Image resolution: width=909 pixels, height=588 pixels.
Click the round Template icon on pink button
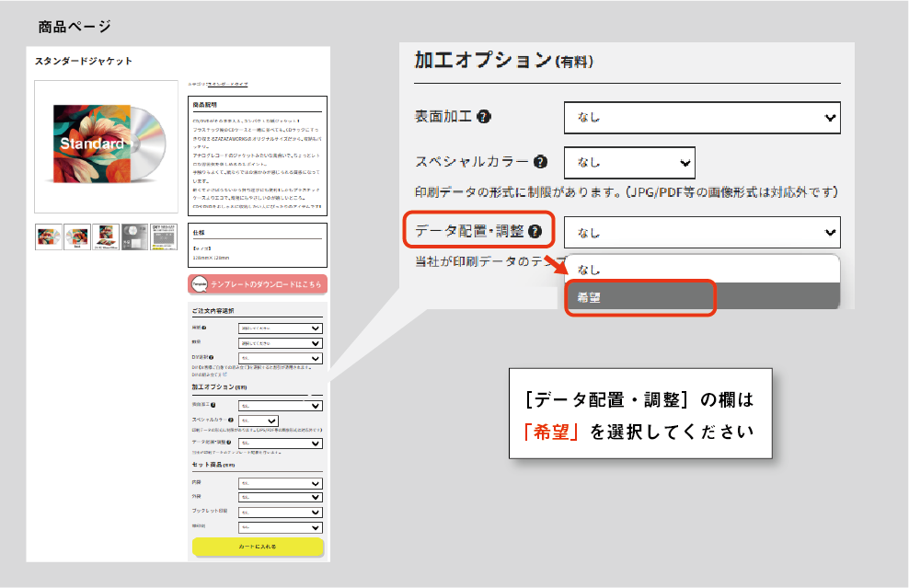[x=199, y=285]
